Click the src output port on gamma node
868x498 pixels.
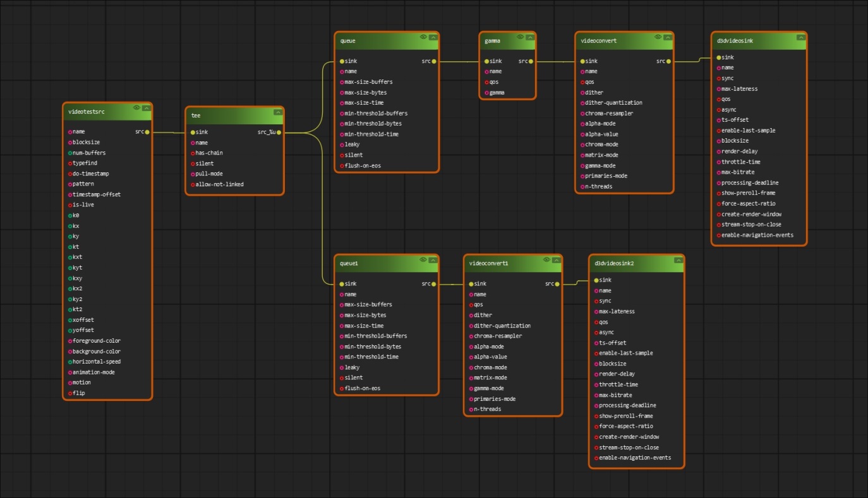pos(531,61)
